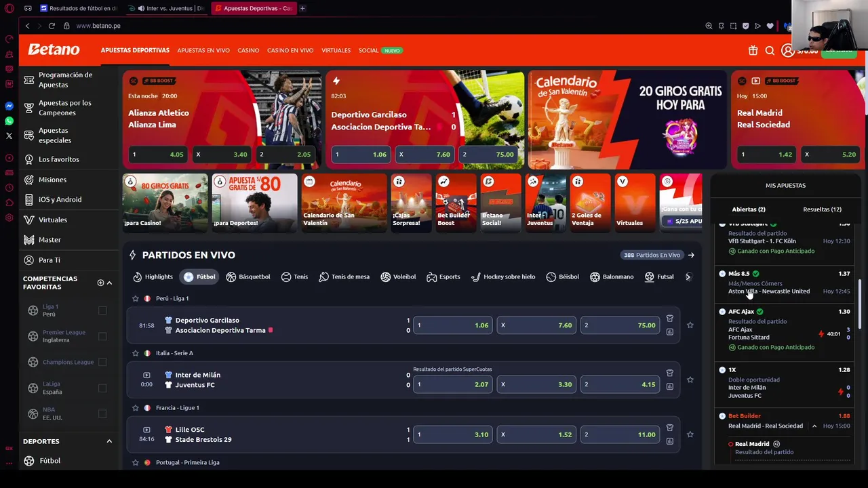Bet on Alianza Lima at 2.05

pyautogui.click(x=285, y=155)
